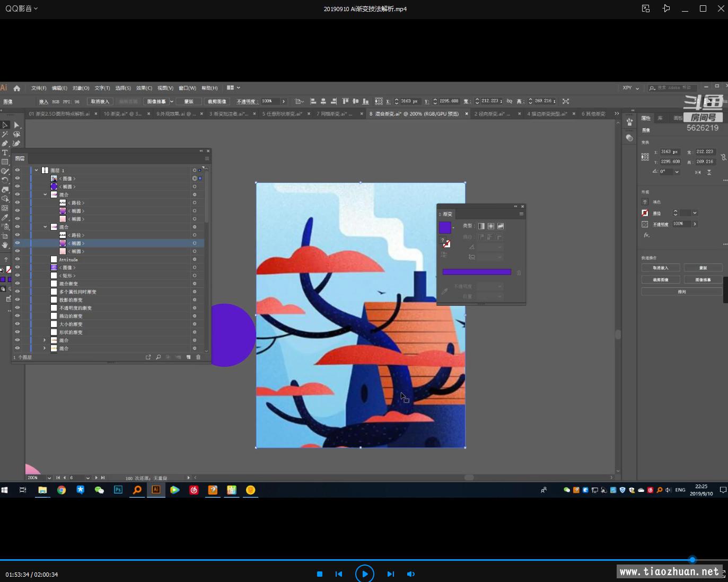Click the purple gradient fill swatch in Gradient panel
This screenshot has width=728, height=582.
pos(445,227)
